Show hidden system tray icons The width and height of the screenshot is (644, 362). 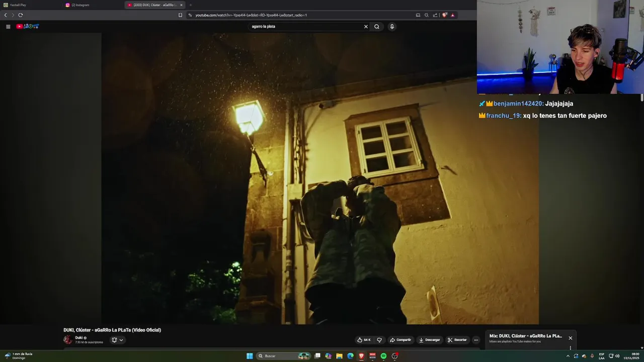568,356
